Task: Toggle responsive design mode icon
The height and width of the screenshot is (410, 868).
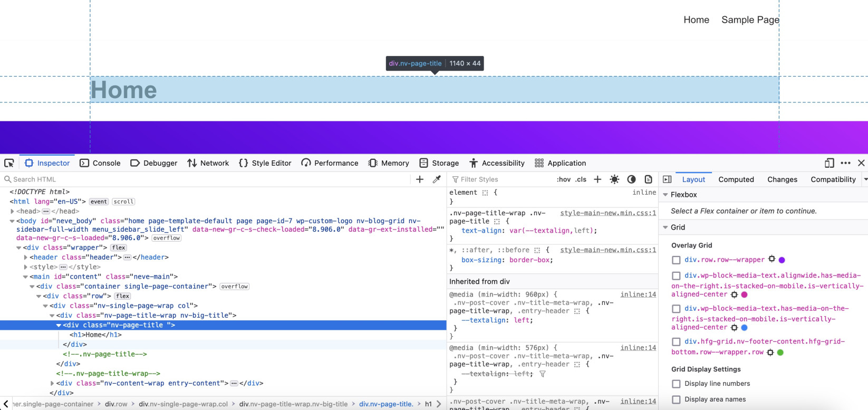Action: coord(829,163)
